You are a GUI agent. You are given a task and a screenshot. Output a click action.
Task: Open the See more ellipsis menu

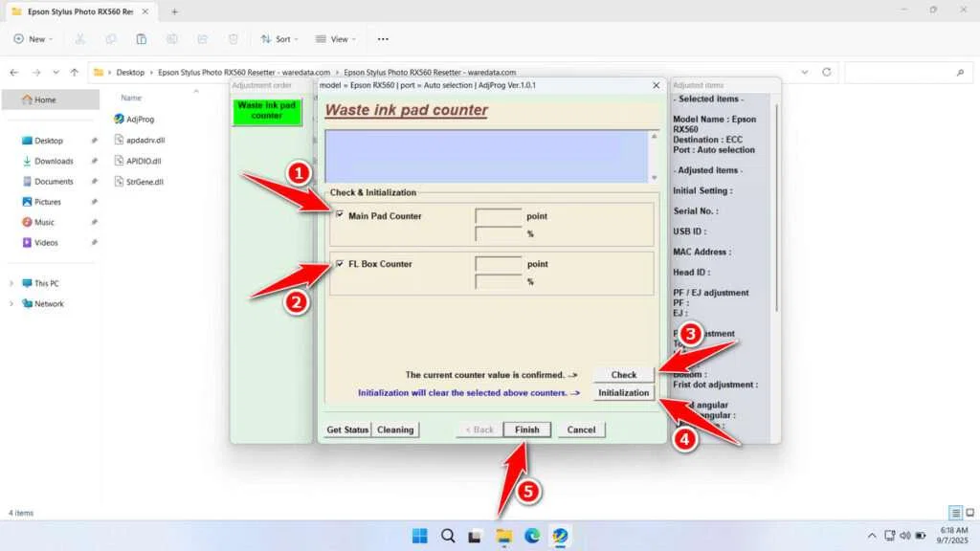(382, 39)
